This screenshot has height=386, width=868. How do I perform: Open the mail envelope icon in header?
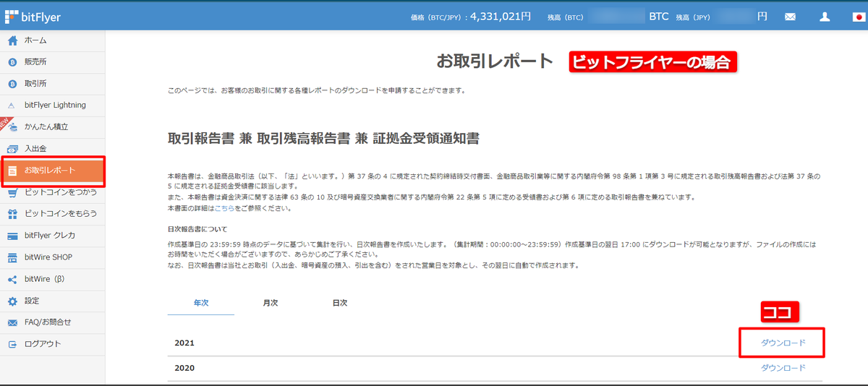[790, 17]
